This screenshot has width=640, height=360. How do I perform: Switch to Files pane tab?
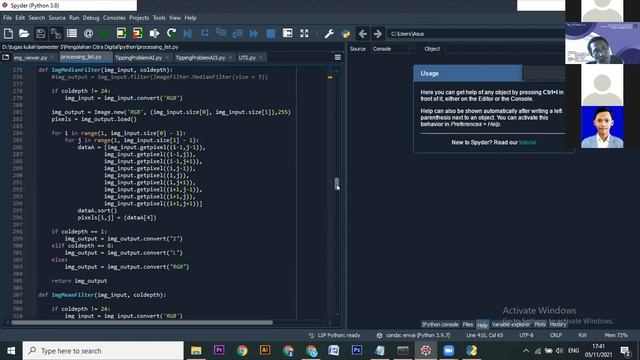(x=468, y=324)
